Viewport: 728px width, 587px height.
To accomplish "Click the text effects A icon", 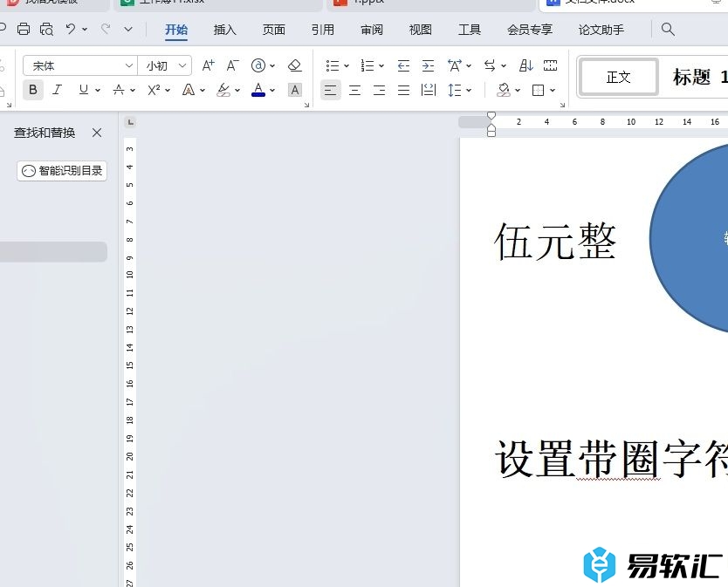I will click(188, 90).
